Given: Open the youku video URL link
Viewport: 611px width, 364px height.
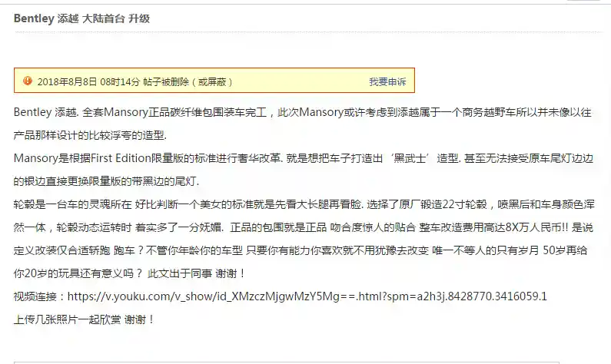Looking at the screenshot, I should (307, 296).
